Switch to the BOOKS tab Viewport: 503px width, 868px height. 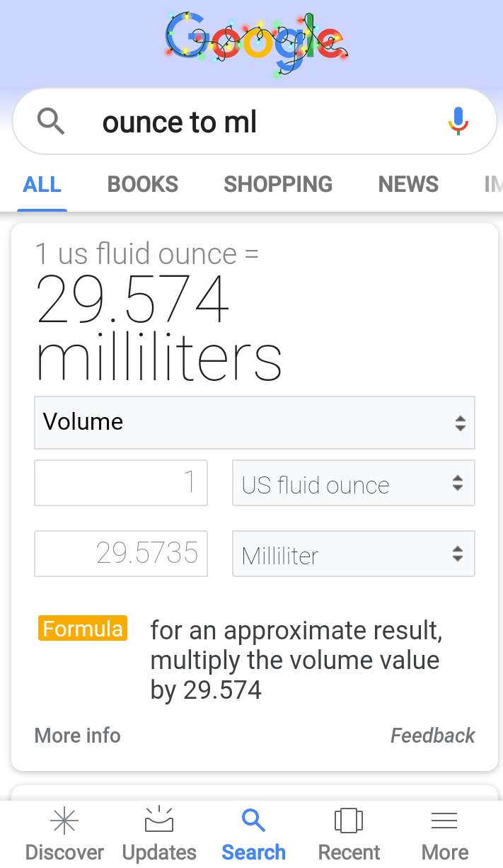click(x=143, y=185)
